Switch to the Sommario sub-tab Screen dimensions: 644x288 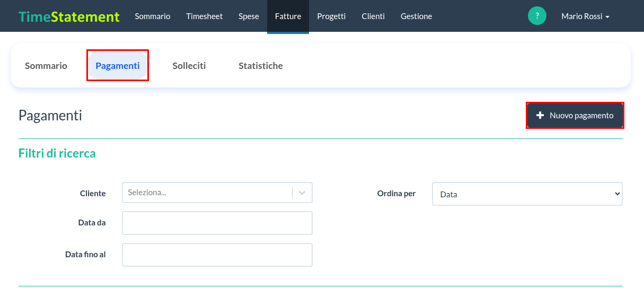point(46,66)
